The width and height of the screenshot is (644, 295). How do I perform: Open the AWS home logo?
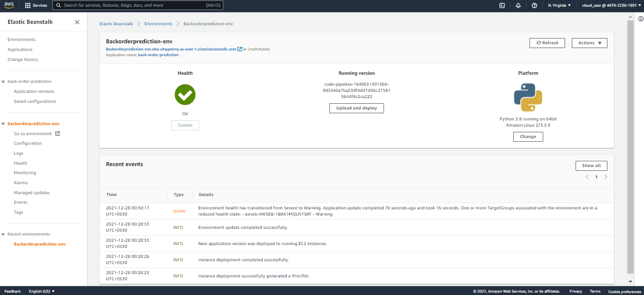coord(10,5)
